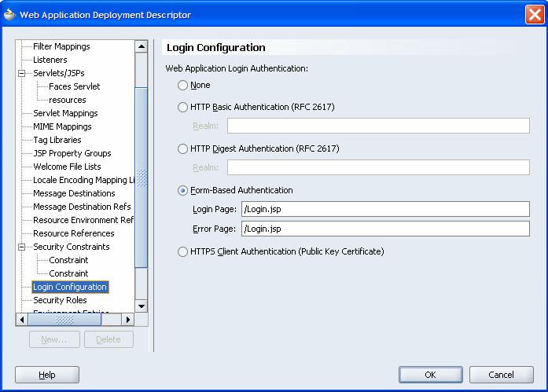Enable HTTPS Client Authentication option
Image resolution: width=548 pixels, height=392 pixels.
[x=183, y=252]
